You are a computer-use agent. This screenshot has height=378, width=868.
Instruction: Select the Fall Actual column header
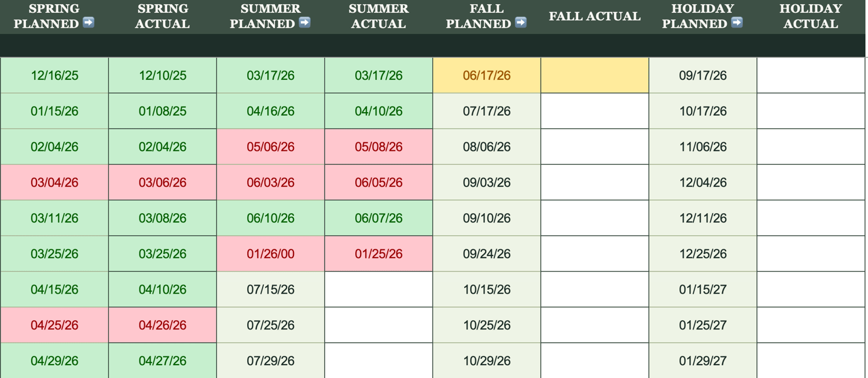tap(595, 17)
